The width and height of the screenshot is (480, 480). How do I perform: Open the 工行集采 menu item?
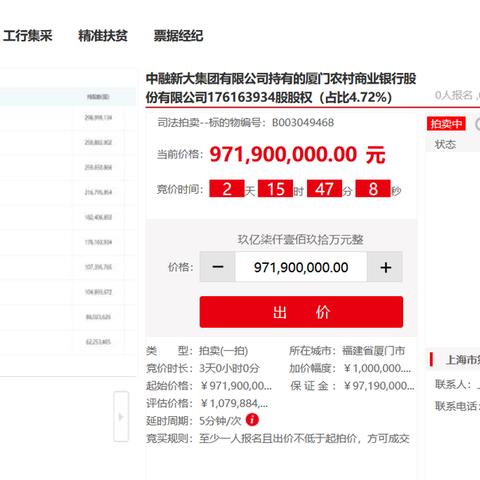click(28, 36)
